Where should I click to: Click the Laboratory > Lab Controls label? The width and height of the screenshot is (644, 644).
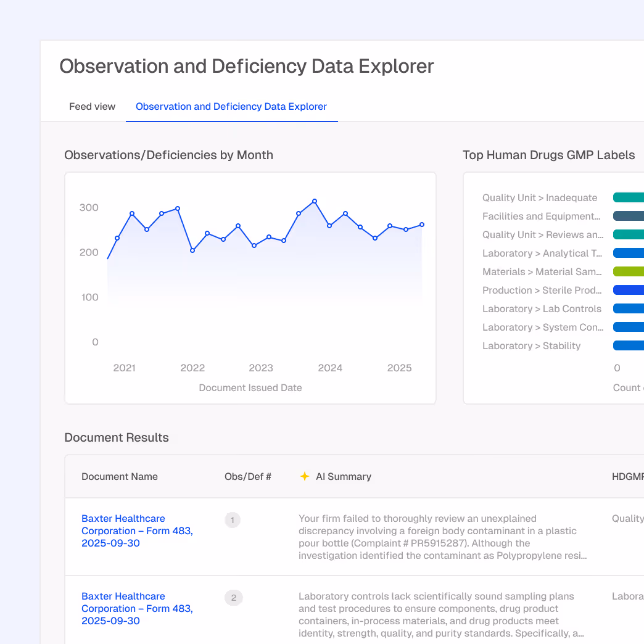click(x=542, y=308)
